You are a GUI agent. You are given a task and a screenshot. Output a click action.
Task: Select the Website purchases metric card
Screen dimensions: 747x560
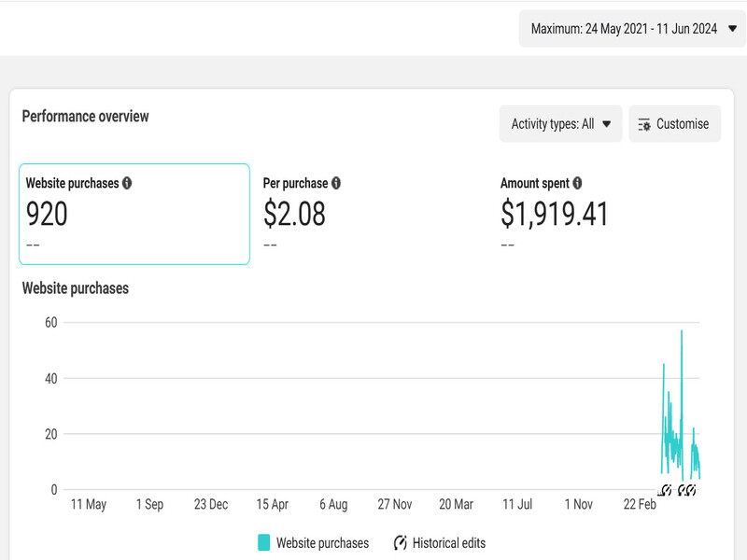point(134,215)
